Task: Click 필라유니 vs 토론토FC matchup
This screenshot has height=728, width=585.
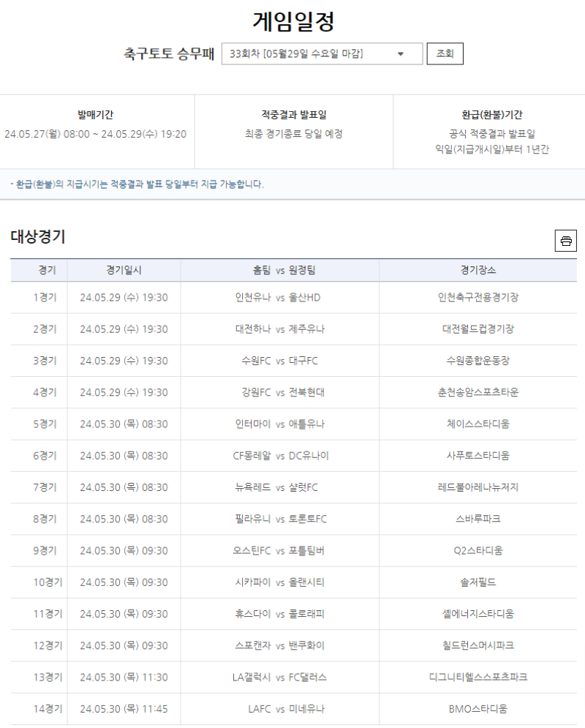Action: coord(281,519)
